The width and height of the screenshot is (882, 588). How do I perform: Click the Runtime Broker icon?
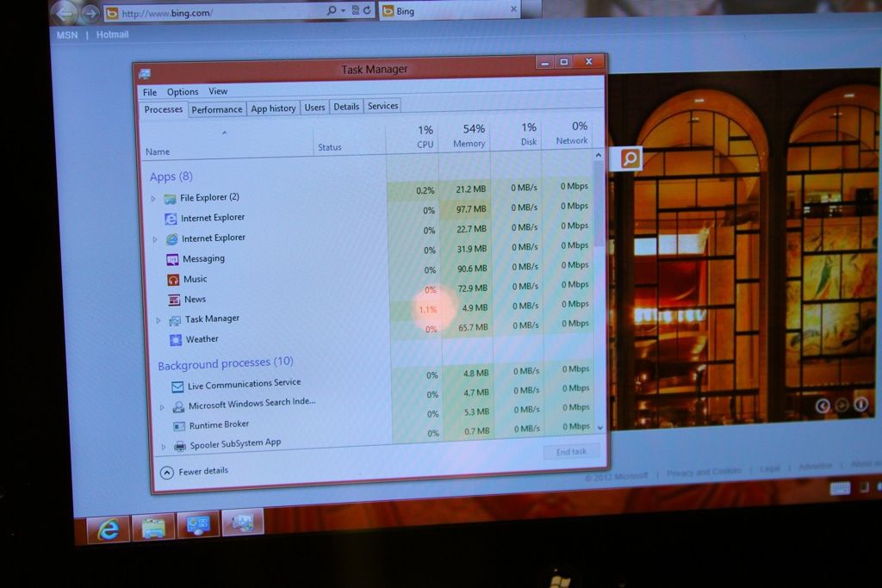point(179,426)
